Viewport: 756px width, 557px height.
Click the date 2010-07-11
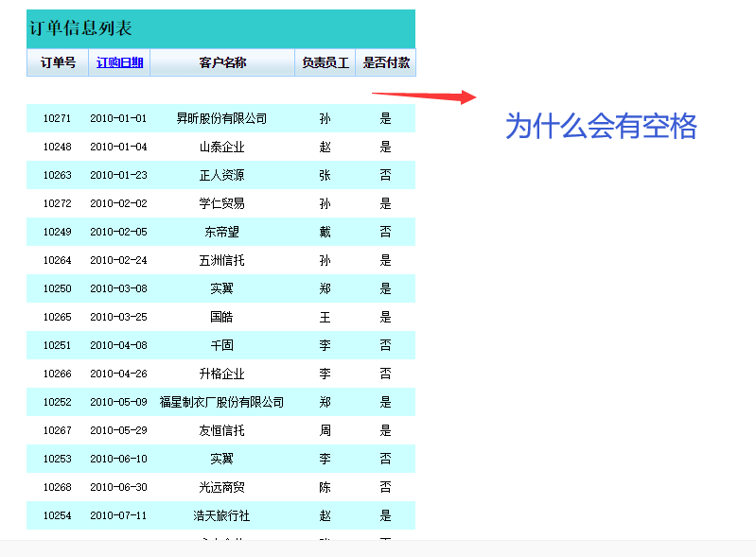coord(118,516)
